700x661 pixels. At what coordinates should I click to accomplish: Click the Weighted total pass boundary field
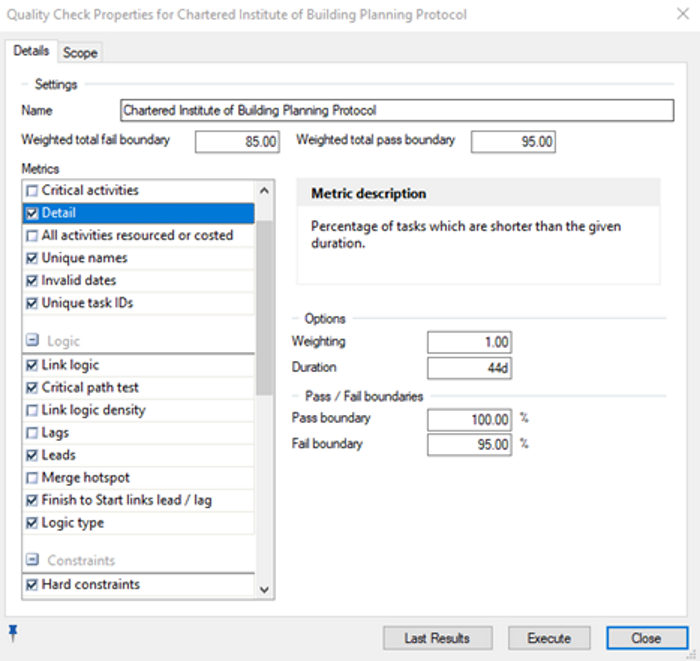pyautogui.click(x=513, y=142)
